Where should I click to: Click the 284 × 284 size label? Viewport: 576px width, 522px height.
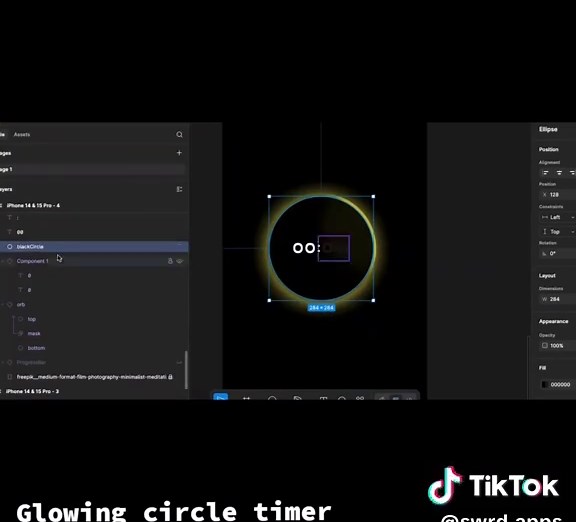[x=321, y=307]
